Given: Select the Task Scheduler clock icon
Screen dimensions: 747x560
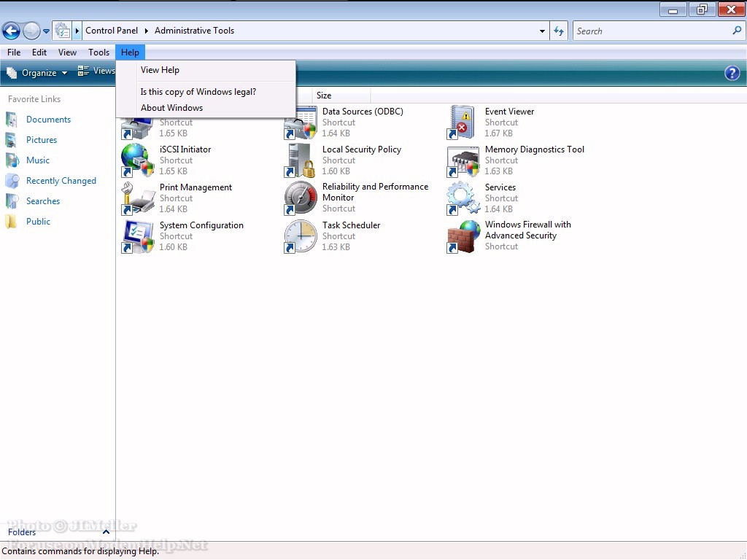Looking at the screenshot, I should coord(301,236).
